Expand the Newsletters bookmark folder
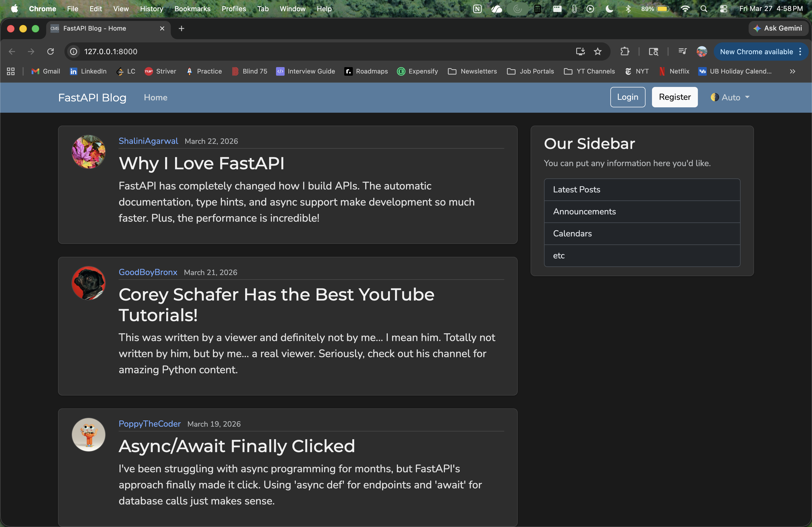 473,71
